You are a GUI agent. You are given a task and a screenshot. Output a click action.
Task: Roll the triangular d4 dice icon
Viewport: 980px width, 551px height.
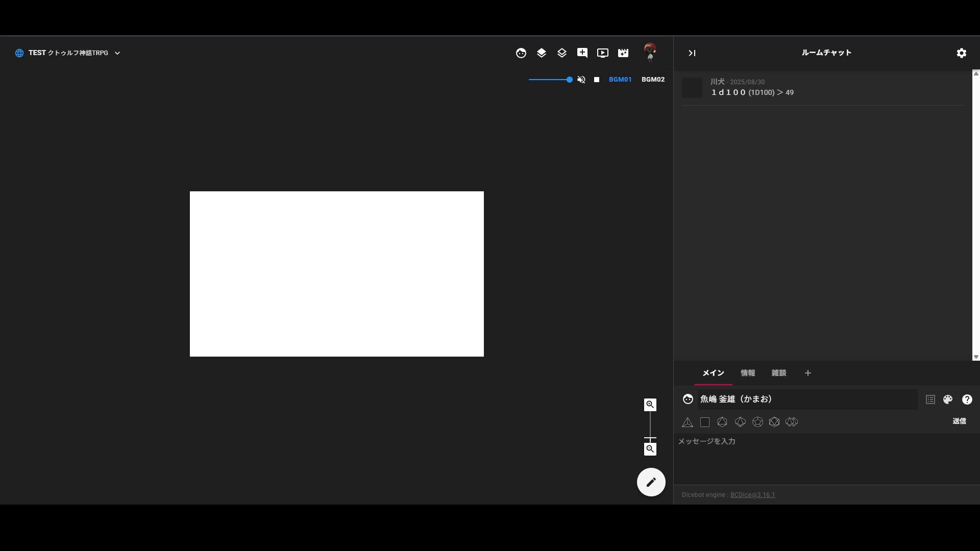click(x=687, y=422)
